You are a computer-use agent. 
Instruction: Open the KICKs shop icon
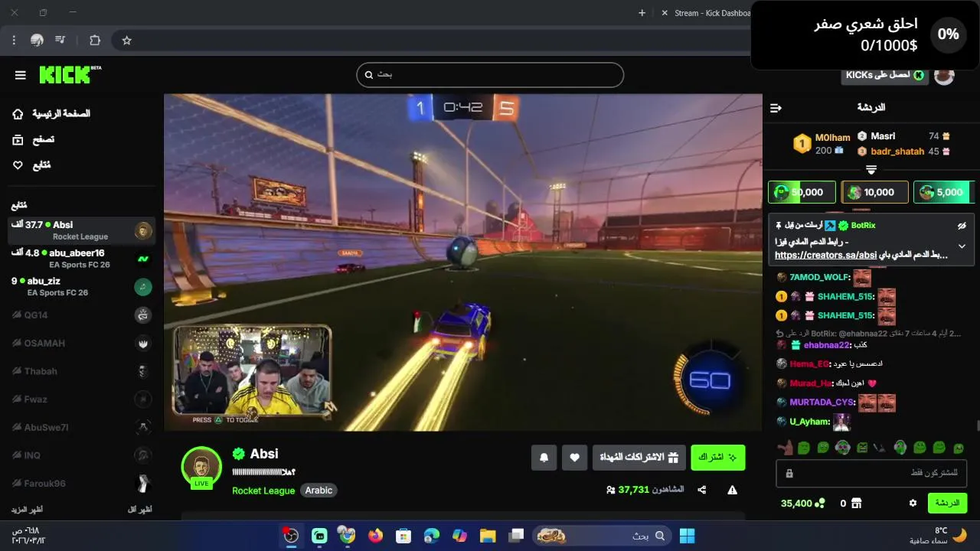point(857,503)
